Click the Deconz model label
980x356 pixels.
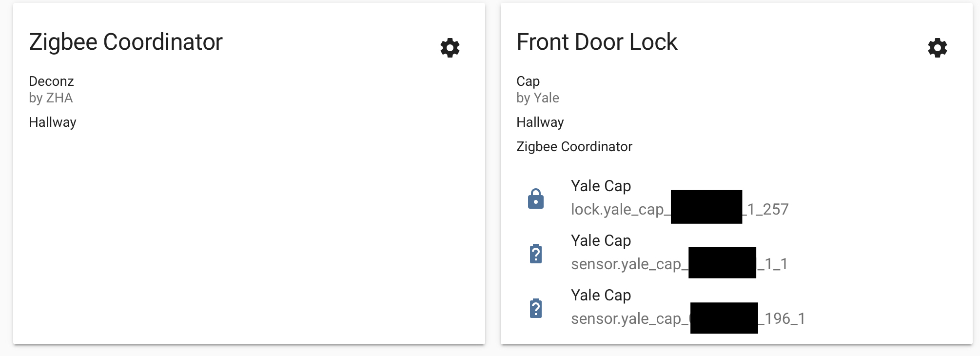tap(51, 81)
